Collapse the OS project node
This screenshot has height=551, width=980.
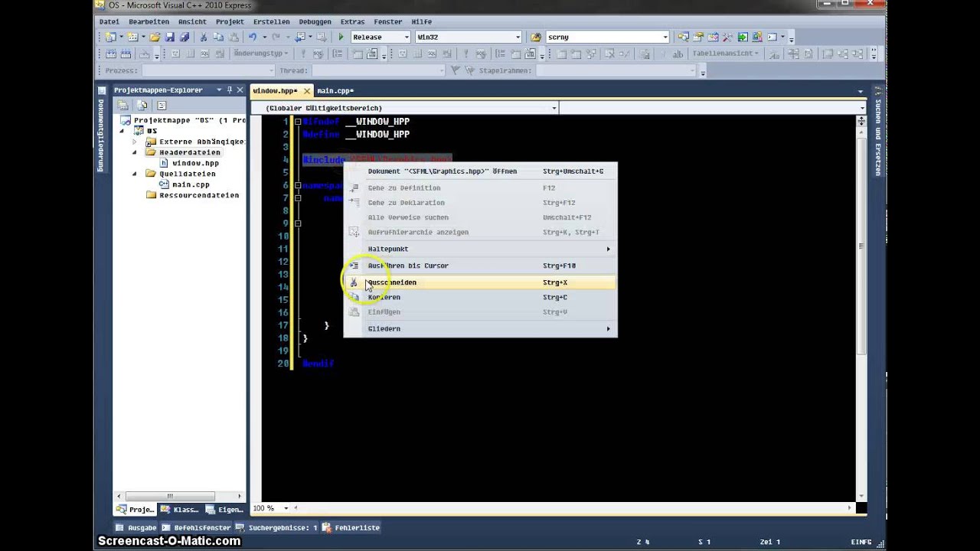[122, 131]
